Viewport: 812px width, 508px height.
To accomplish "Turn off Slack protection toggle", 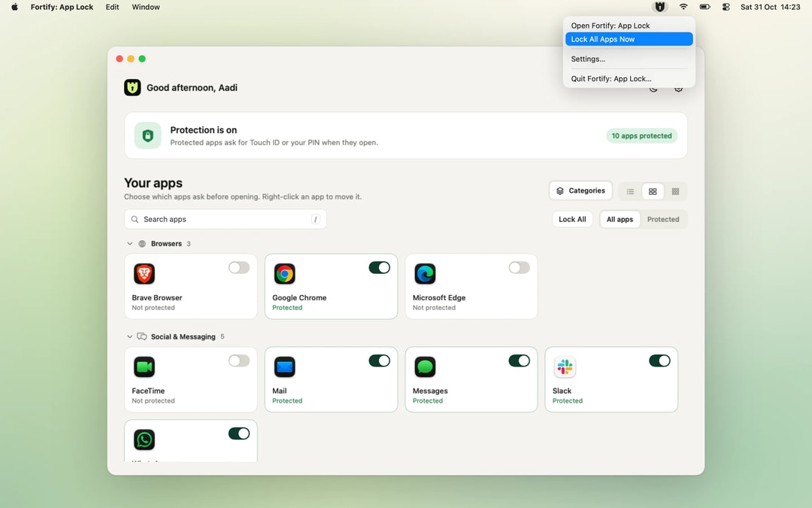I will point(659,360).
